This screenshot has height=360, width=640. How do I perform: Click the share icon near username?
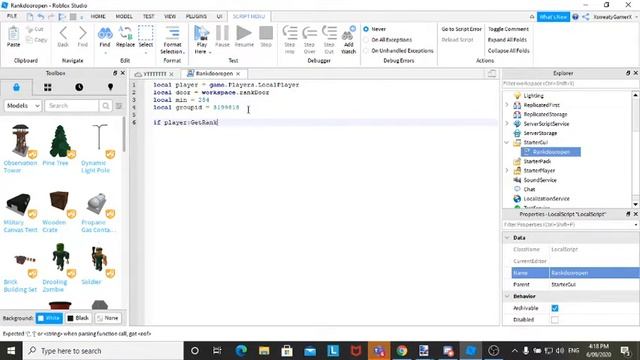click(x=586, y=17)
